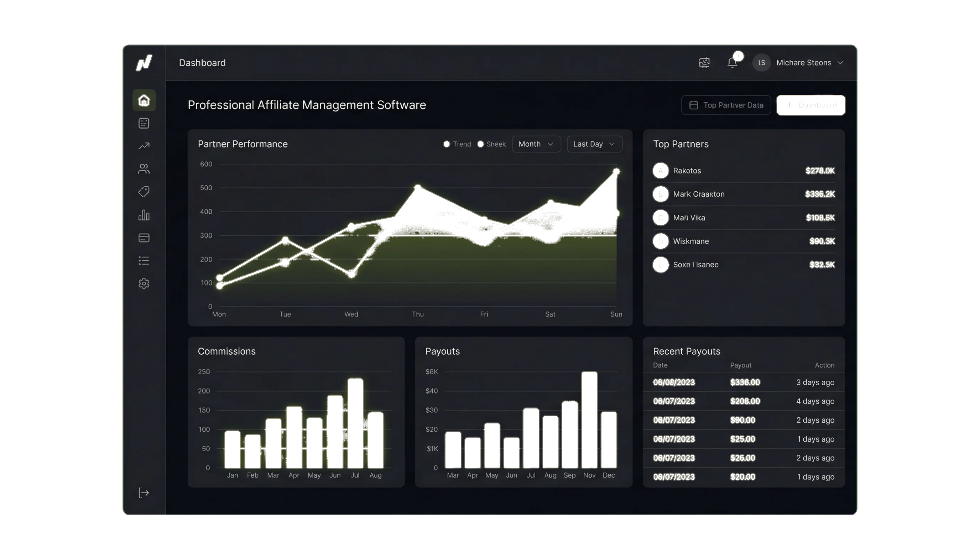Open the partners section via the users icon
The height and width of the screenshot is (547, 980).
pyautogui.click(x=144, y=168)
